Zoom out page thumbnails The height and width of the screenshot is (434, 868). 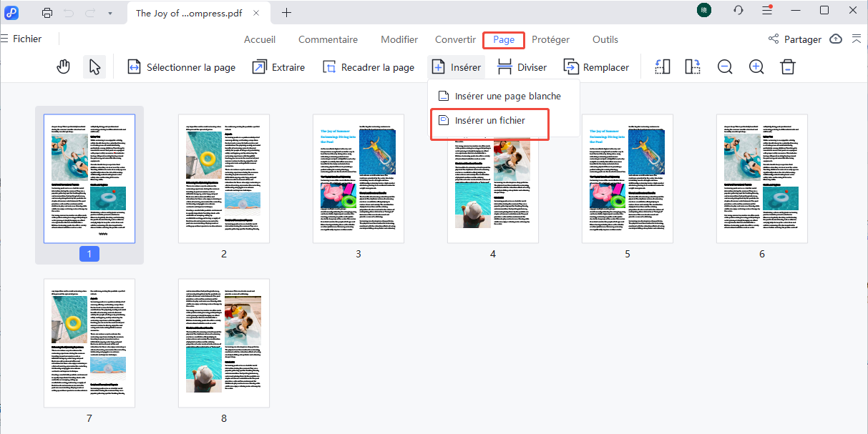point(725,67)
